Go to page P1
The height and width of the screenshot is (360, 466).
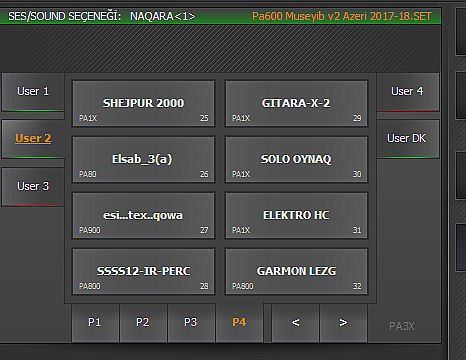pos(95,322)
